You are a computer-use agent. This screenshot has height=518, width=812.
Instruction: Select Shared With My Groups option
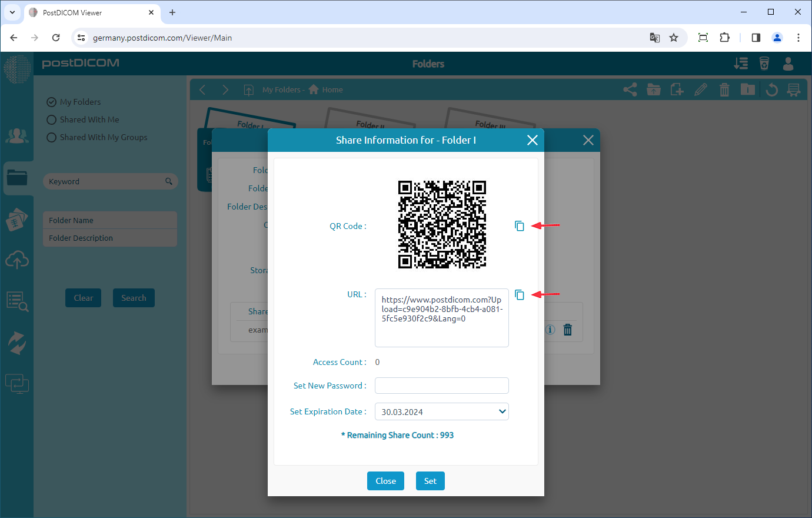point(52,137)
